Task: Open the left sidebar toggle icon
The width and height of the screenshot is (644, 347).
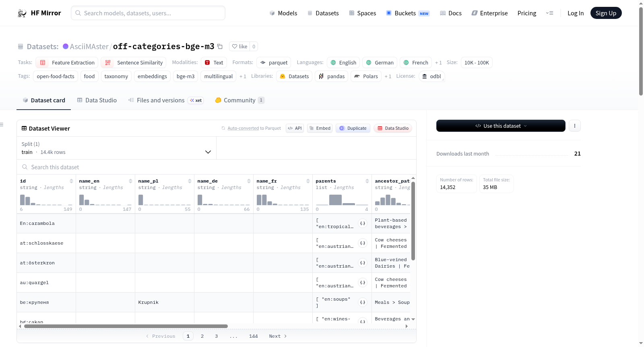Action: [2, 125]
